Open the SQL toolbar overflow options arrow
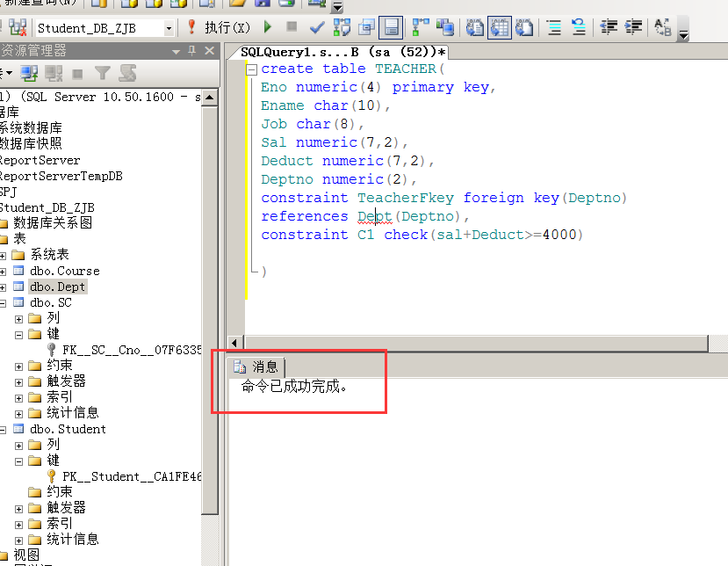This screenshot has height=566, width=728. [683, 34]
